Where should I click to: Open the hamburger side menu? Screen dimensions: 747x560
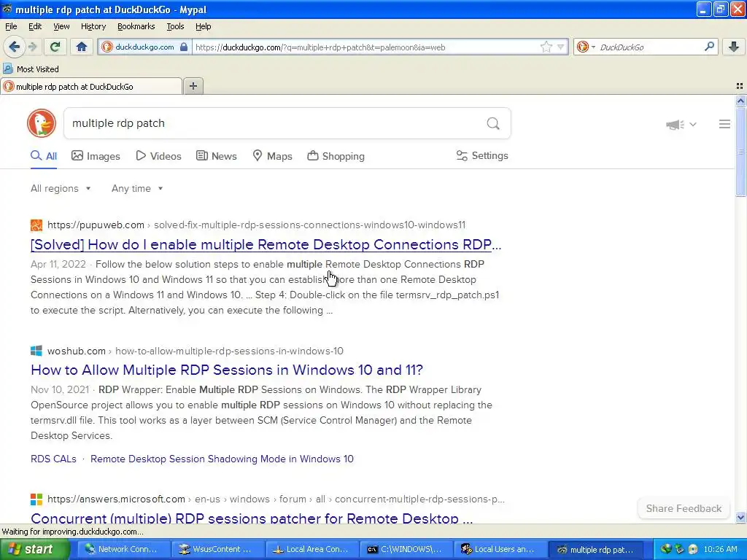click(x=724, y=124)
